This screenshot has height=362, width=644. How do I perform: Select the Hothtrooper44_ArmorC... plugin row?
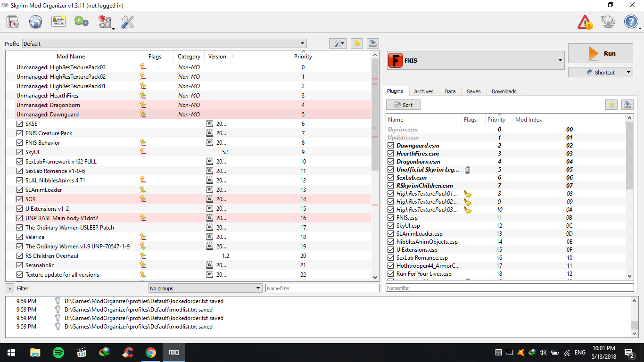506,266
